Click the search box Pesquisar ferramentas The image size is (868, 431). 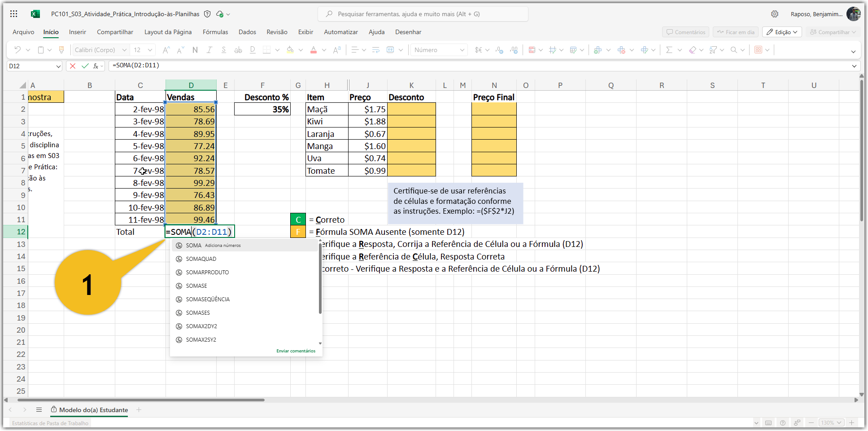point(423,14)
